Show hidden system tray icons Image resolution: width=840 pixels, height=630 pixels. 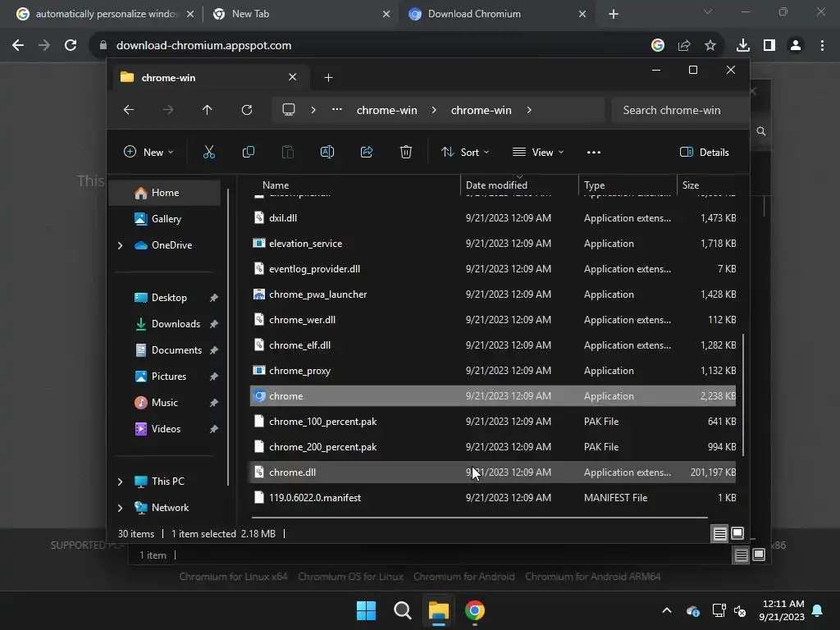[667, 610]
